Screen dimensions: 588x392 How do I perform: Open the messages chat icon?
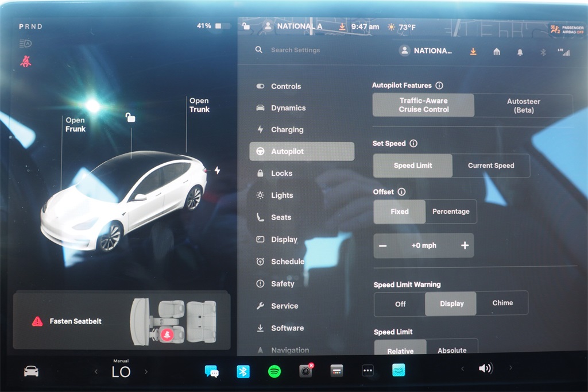click(x=211, y=371)
